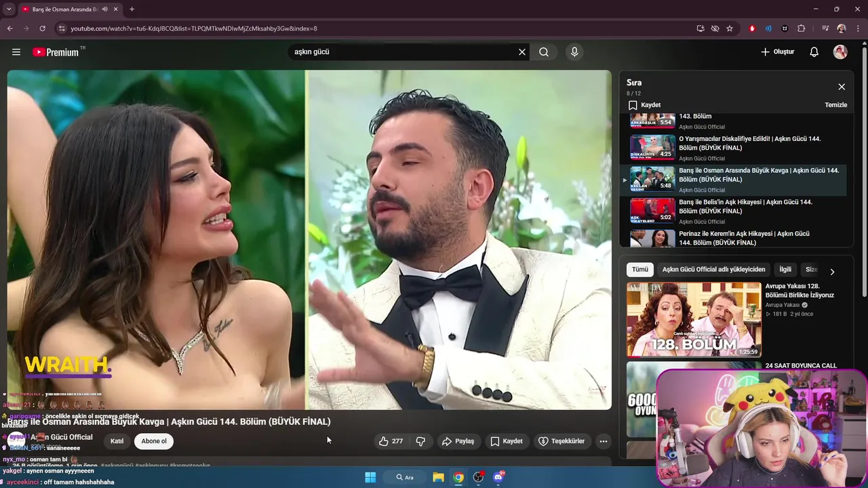Clear the search box text
This screenshot has width=868, height=488.
point(522,52)
